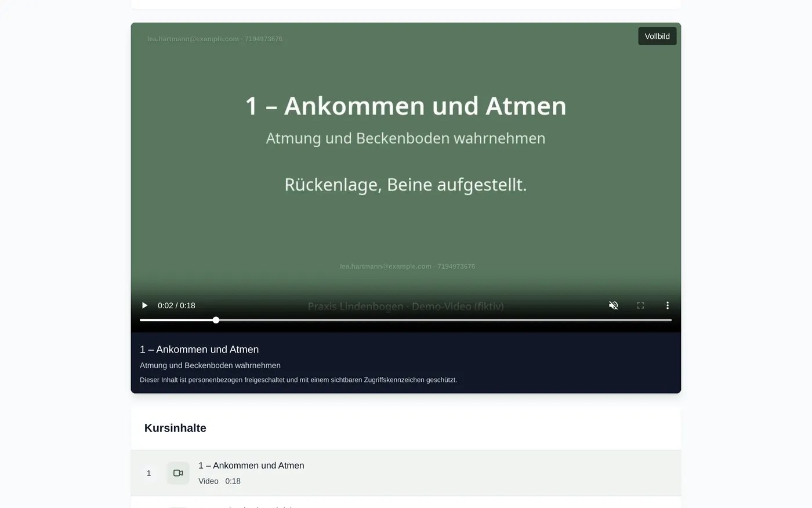Click the 'Video 0:18' lesson duration text

pyautogui.click(x=219, y=481)
